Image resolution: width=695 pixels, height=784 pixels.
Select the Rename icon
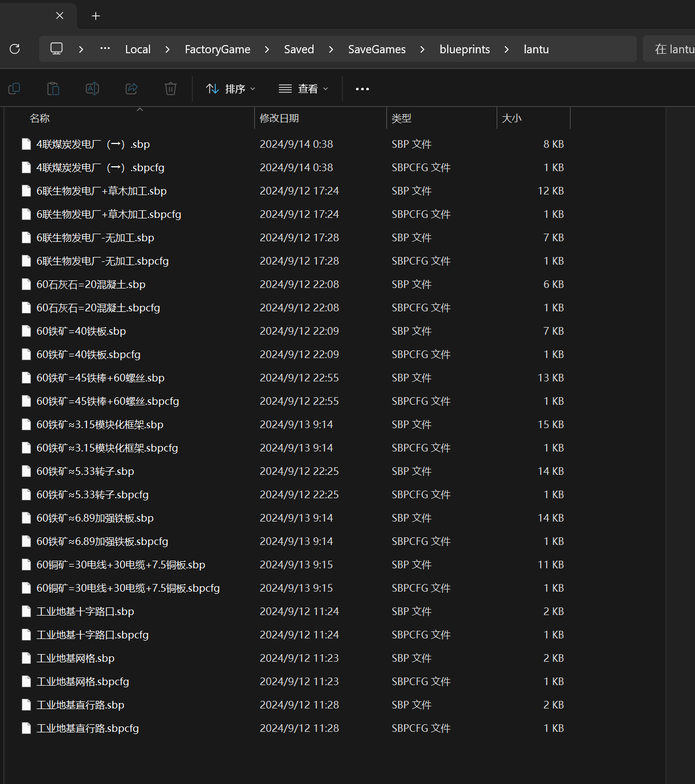click(92, 89)
